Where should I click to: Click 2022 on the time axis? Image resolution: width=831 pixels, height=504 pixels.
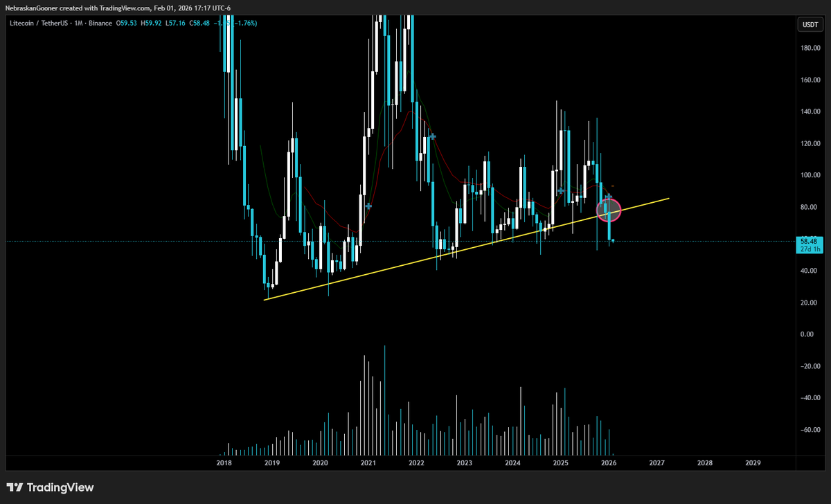click(416, 462)
